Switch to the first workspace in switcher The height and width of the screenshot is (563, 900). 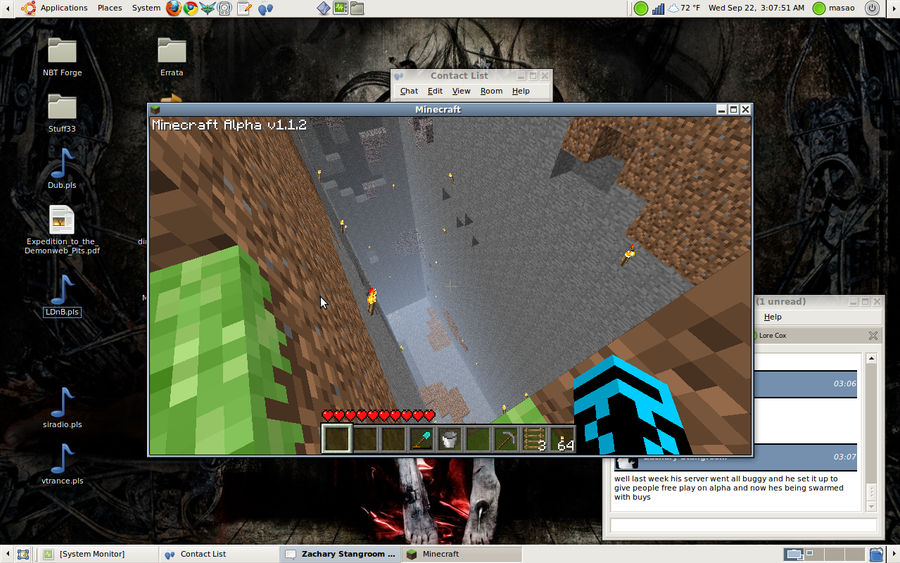click(794, 554)
